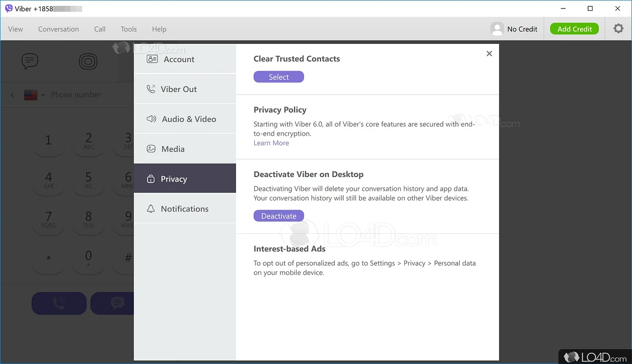Open the chats icon in the main window
This screenshot has height=364, width=632.
tap(30, 61)
